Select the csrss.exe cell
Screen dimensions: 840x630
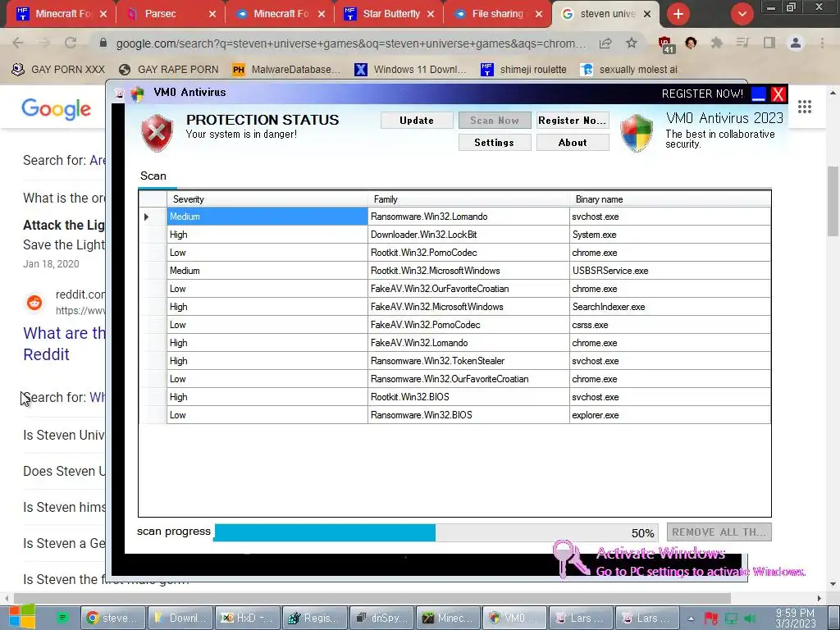click(x=670, y=325)
